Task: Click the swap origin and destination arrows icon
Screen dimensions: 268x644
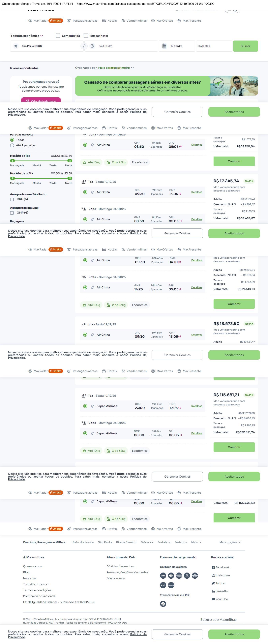Action: pos(84,46)
